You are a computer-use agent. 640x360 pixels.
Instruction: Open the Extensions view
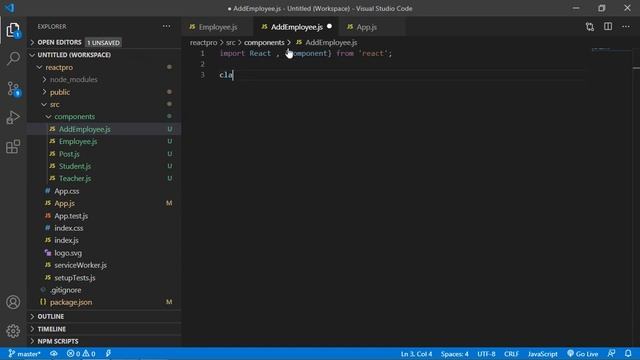[x=13, y=147]
